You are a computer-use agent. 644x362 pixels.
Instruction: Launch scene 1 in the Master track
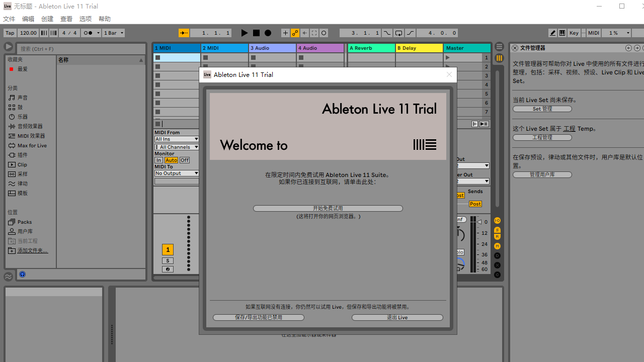coord(447,57)
